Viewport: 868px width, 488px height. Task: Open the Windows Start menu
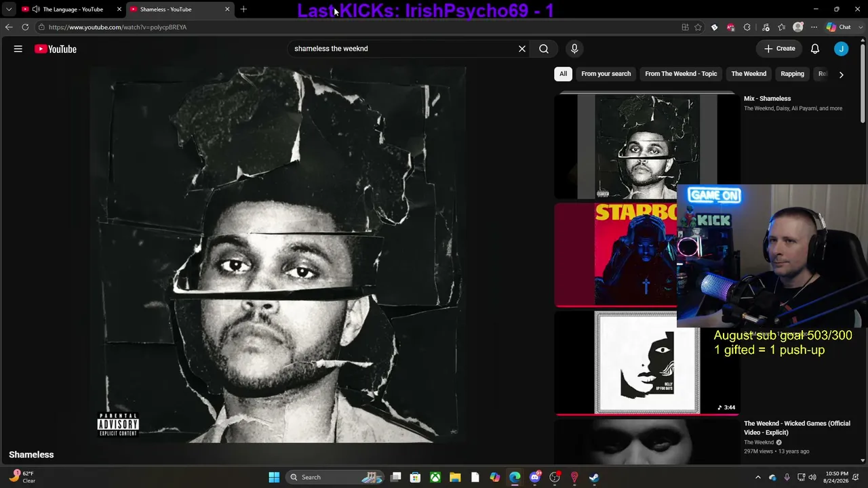[274, 477]
